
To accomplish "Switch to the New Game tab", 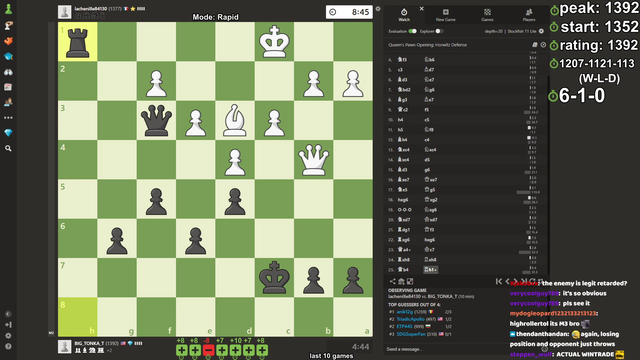I will [x=445, y=15].
